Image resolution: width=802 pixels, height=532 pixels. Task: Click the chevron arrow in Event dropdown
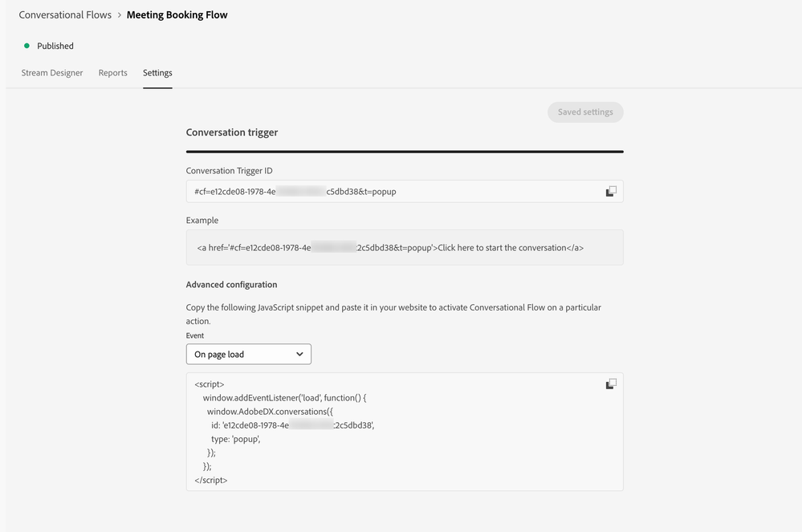(x=299, y=354)
